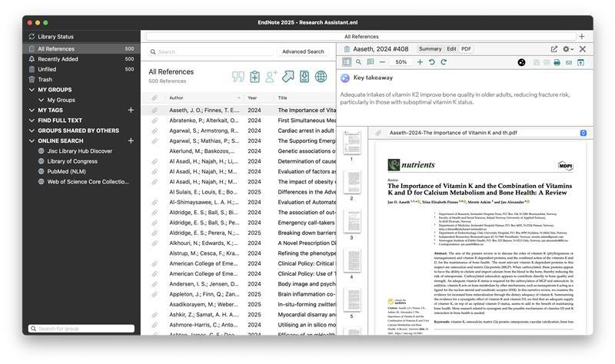Image resolution: width=615 pixels, height=364 pixels.
Task: Click the Library Status sync icon
Action: (32, 36)
